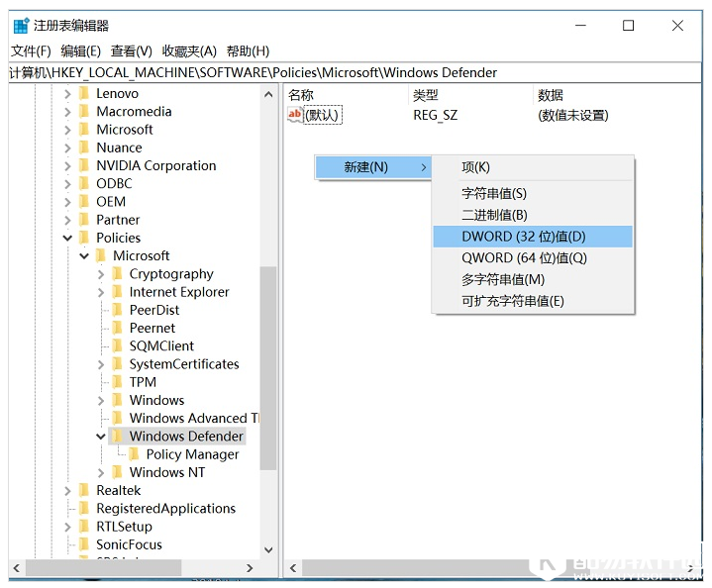712x588 pixels.
Task: Click the RegisteredApplications folder icon
Action: [84, 508]
